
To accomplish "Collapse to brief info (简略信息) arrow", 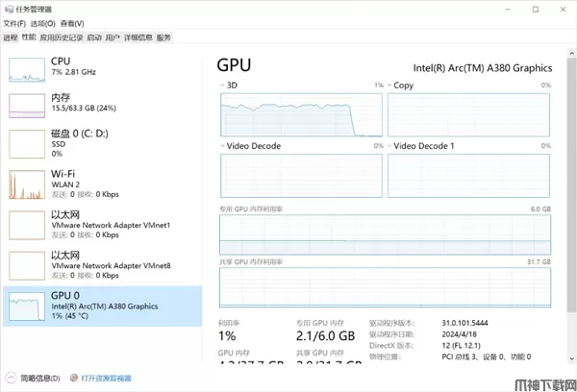I will click(11, 379).
